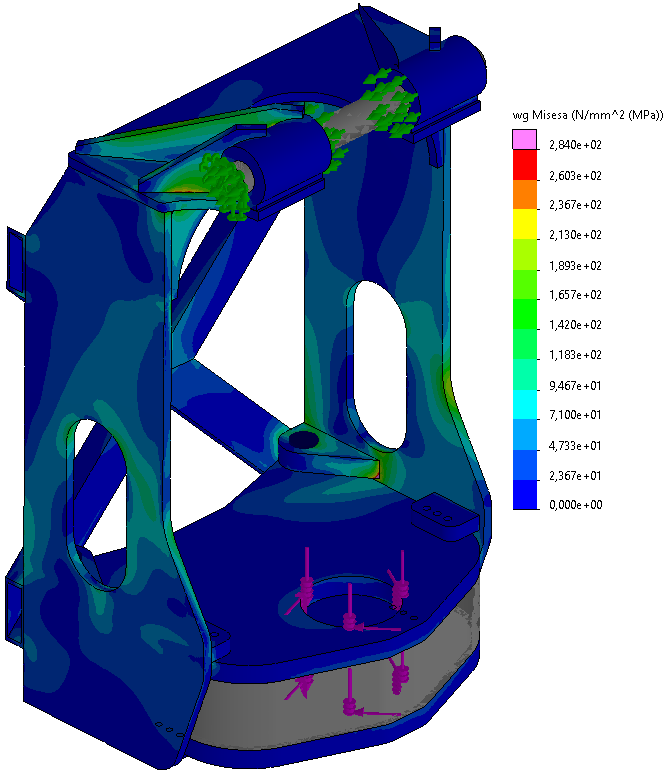Select the maximum legend value 2,840e+02
This screenshot has width=665, height=774.
click(573, 146)
